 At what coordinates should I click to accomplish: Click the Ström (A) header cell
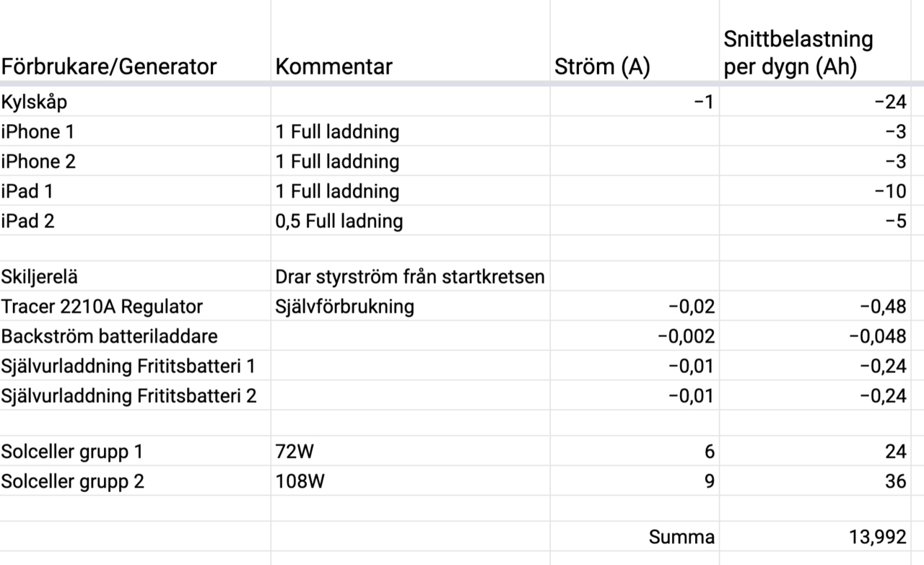click(x=635, y=42)
